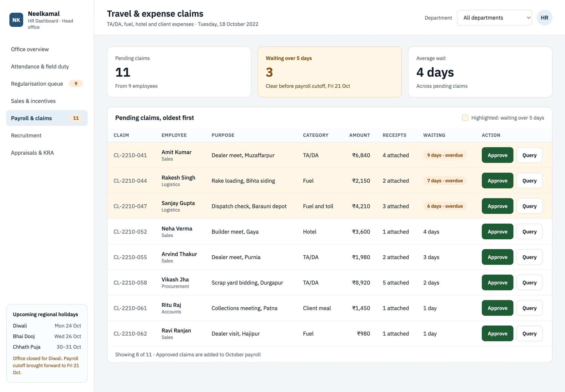Viewport: 565px width, 392px height.
Task: Click the Diwali Mon 24 Oct holiday row
Action: (47, 326)
